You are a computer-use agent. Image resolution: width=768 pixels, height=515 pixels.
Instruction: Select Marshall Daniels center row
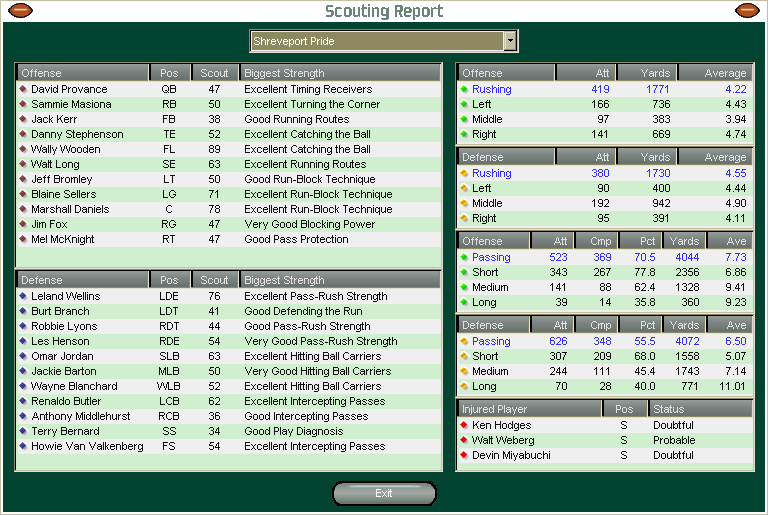[228, 210]
